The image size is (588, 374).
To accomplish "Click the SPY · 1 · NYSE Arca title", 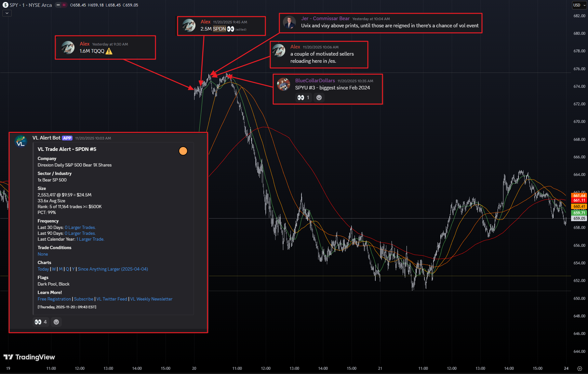I will click(x=31, y=5).
